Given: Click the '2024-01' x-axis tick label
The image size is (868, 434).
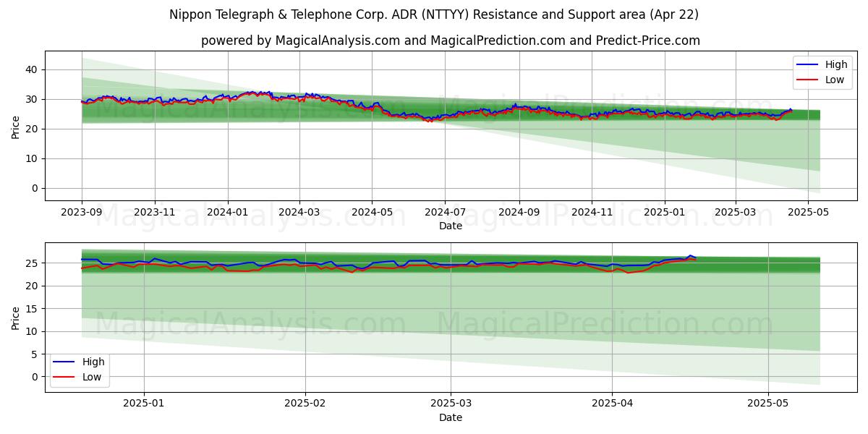Looking at the screenshot, I should [x=228, y=212].
